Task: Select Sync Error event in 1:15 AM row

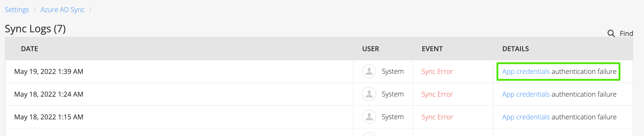Action: pos(437,117)
